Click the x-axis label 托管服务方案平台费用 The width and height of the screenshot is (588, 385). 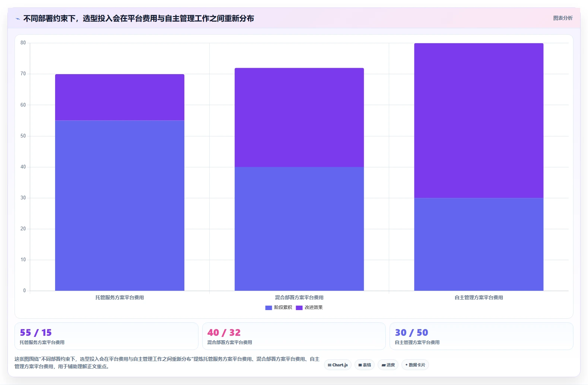point(120,297)
